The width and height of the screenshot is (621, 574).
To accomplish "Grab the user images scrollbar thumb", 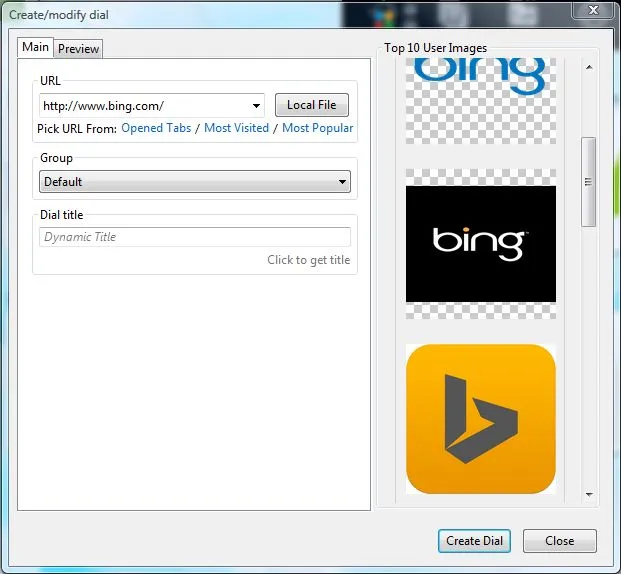I will pyautogui.click(x=589, y=182).
